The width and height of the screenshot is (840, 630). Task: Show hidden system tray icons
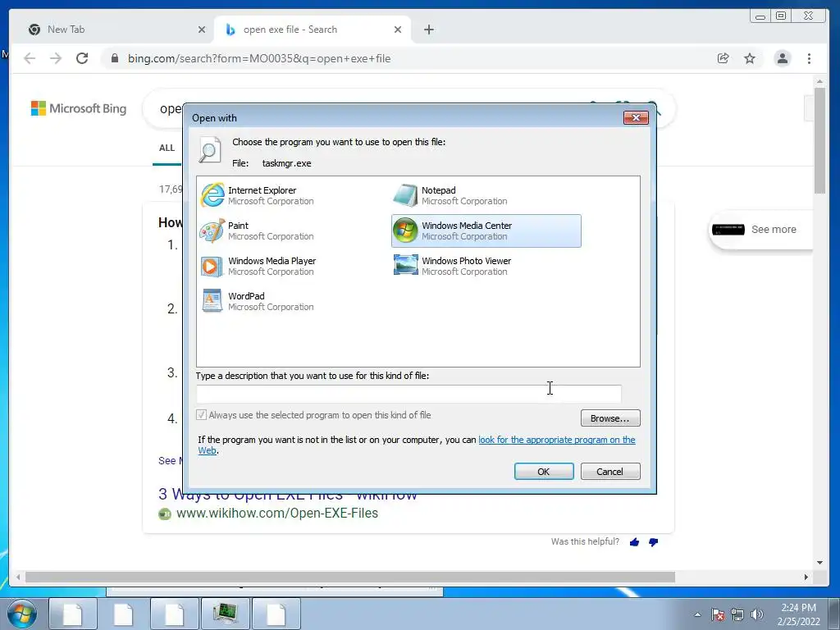697,614
